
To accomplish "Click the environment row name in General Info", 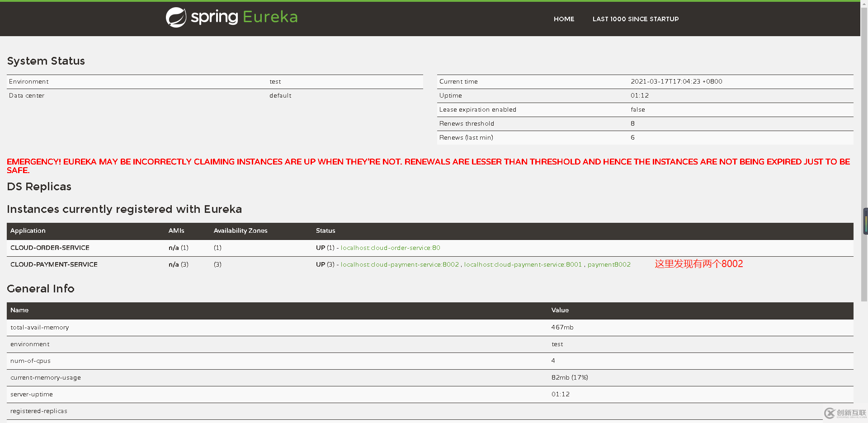I will [30, 344].
